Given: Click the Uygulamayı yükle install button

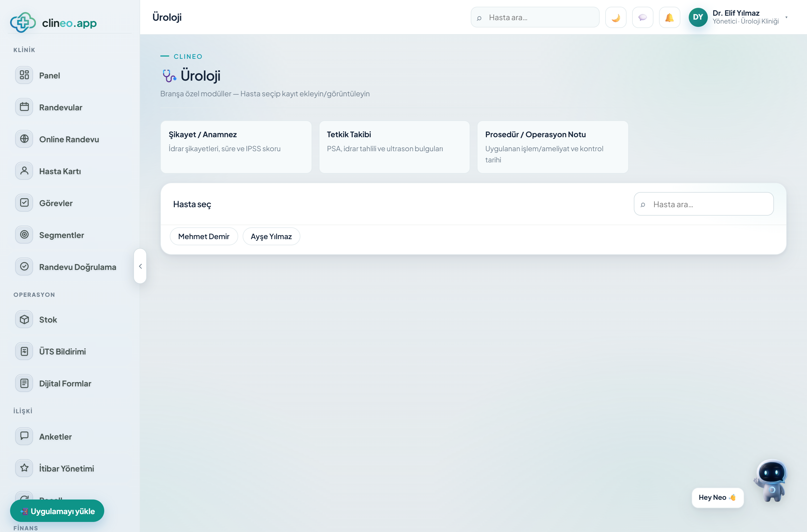Looking at the screenshot, I should pos(57,511).
